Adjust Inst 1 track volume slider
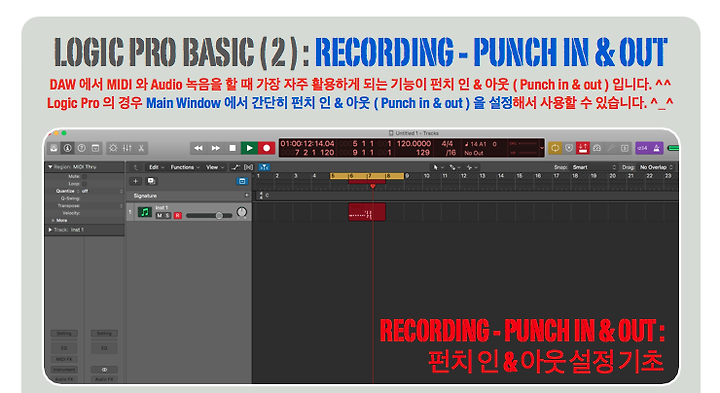This screenshot has width=720, height=393. pyautogui.click(x=209, y=215)
